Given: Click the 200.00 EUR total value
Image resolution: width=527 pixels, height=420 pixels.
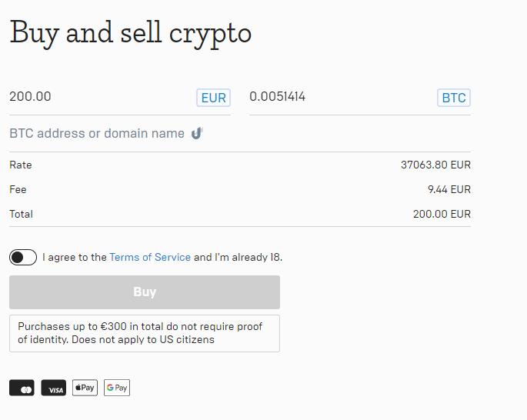Looking at the screenshot, I should tap(442, 214).
